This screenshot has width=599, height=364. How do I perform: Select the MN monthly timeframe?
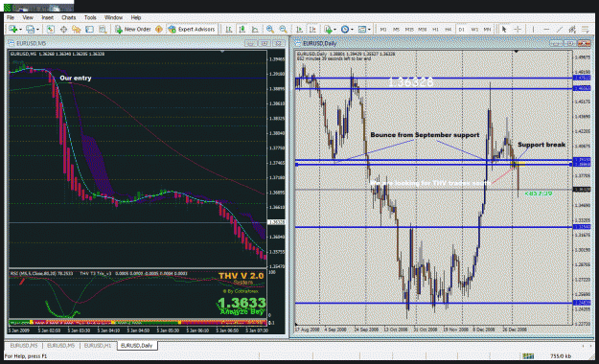[x=488, y=29]
